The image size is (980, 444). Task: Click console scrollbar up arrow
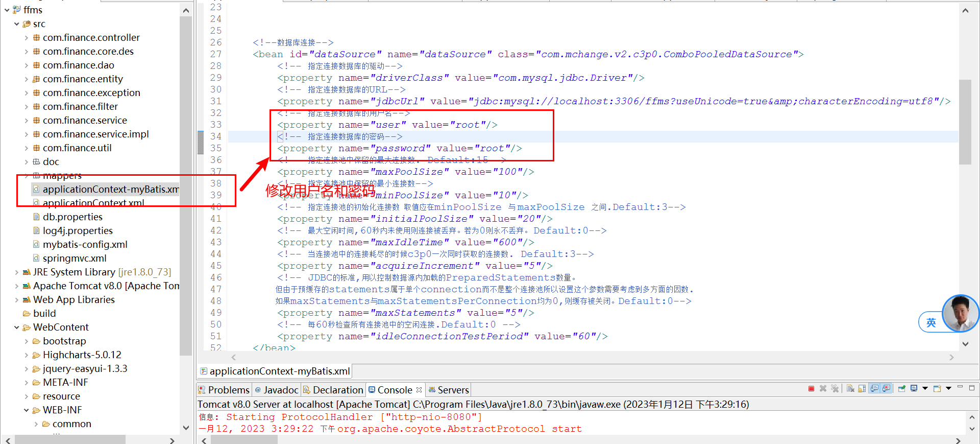[x=971, y=417]
